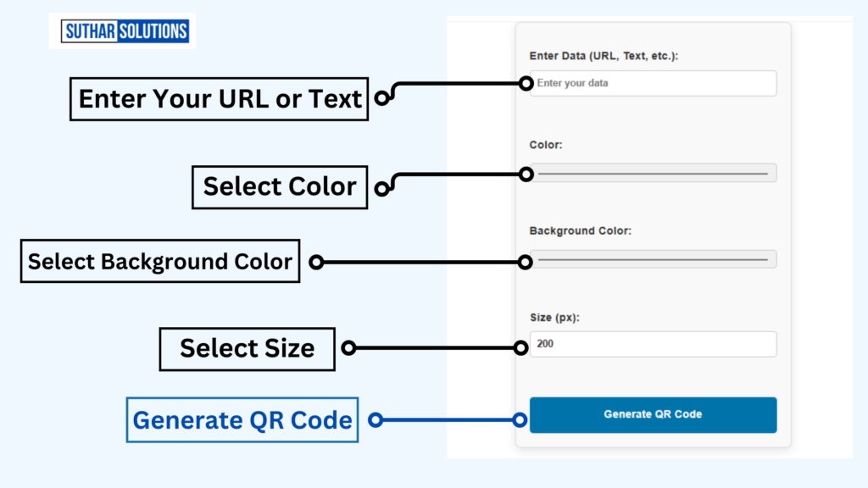This screenshot has height=488, width=868.
Task: Open the Color picker bar
Action: point(654,173)
